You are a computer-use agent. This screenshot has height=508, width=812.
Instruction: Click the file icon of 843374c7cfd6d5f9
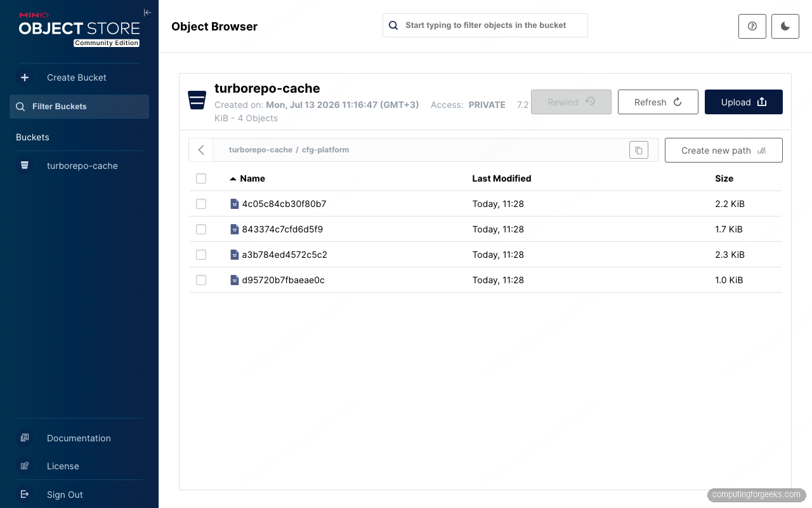click(x=234, y=229)
